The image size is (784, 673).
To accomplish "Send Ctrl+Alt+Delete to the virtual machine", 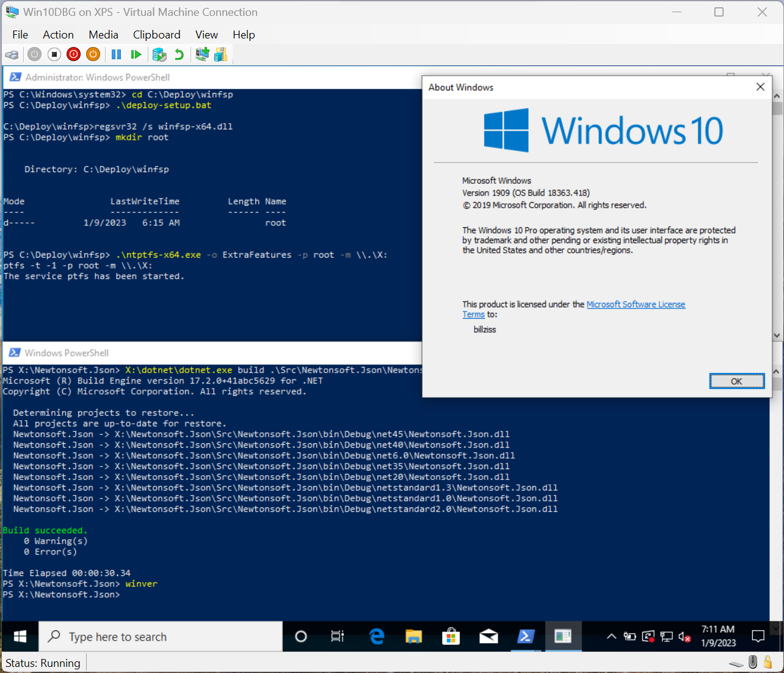I will (12, 54).
